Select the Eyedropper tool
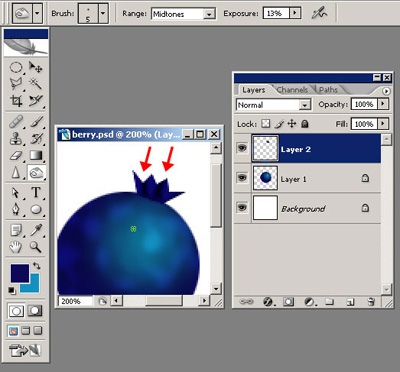This screenshot has height=372, width=400. pyautogui.click(x=36, y=230)
